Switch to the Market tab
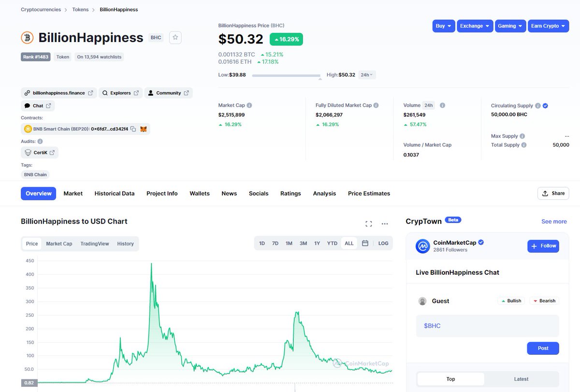 pos(73,194)
